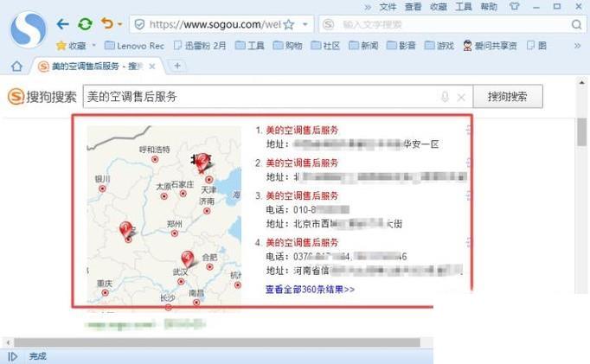The image size is (590, 364).
Task: Bookmark page with address bar star icon
Action: point(289,25)
